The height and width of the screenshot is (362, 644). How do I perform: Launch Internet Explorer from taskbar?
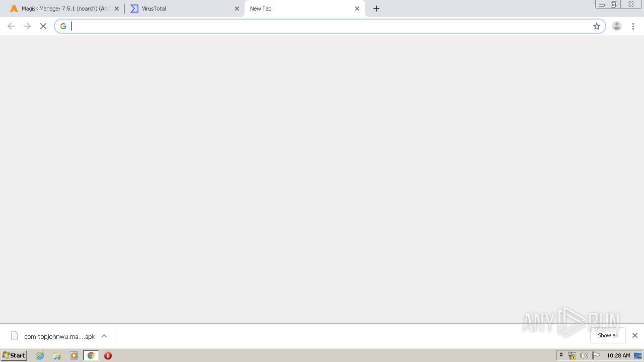pos(40,355)
